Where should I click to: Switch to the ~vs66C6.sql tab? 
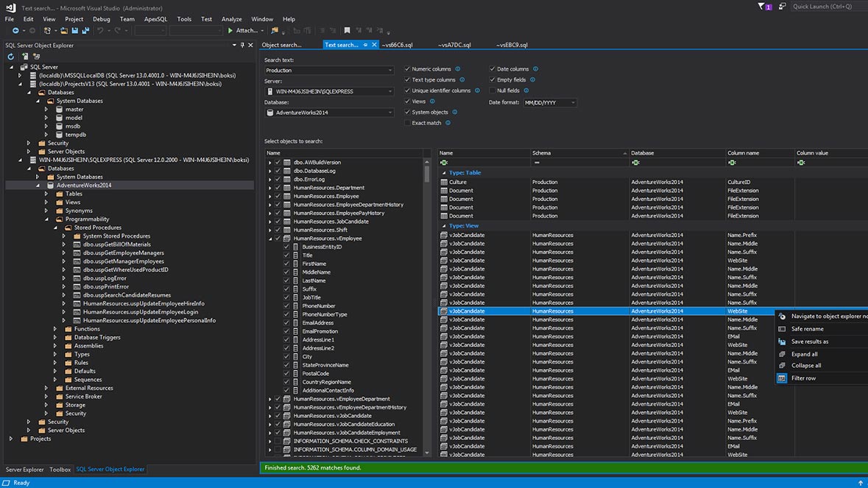tap(397, 45)
